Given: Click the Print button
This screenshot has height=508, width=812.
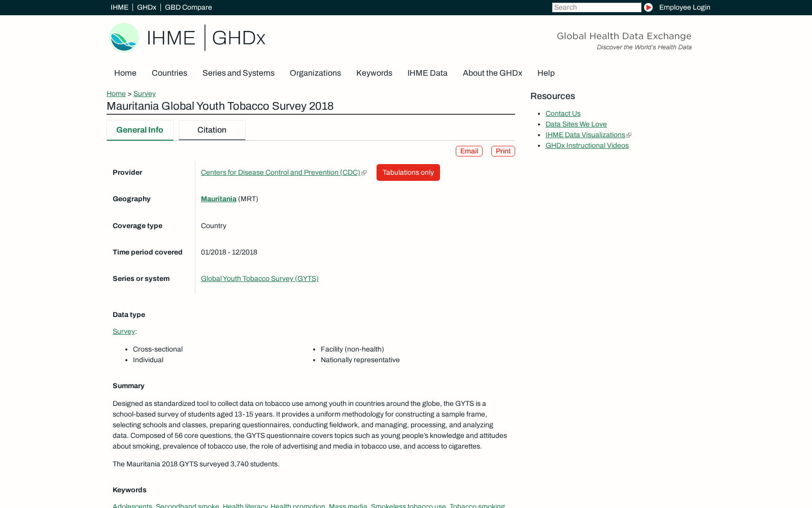Looking at the screenshot, I should coord(503,151).
